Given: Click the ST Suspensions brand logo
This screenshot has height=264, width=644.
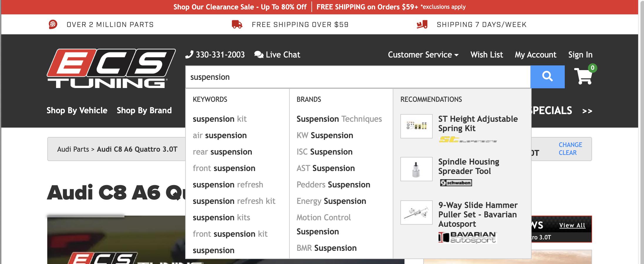Looking at the screenshot, I should tap(468, 140).
